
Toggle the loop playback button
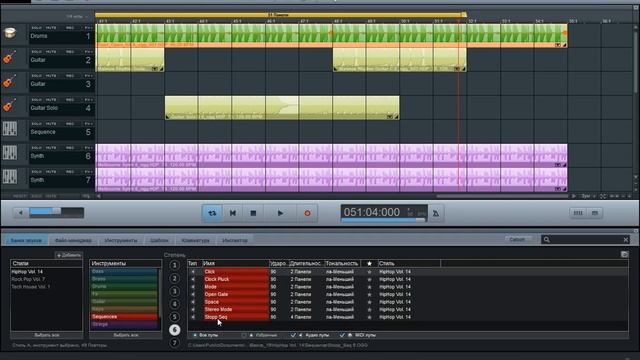(x=212, y=213)
